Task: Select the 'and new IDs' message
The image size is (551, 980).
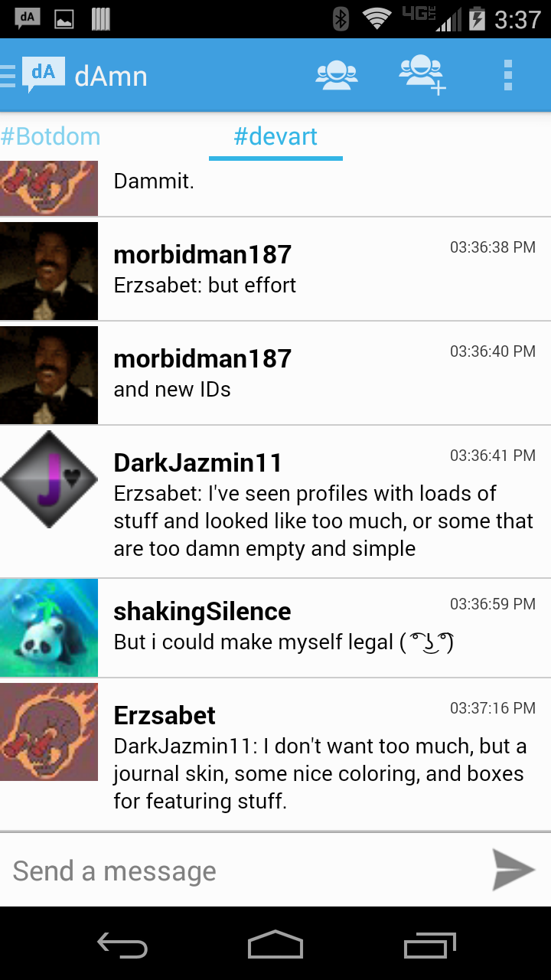Action: point(275,375)
